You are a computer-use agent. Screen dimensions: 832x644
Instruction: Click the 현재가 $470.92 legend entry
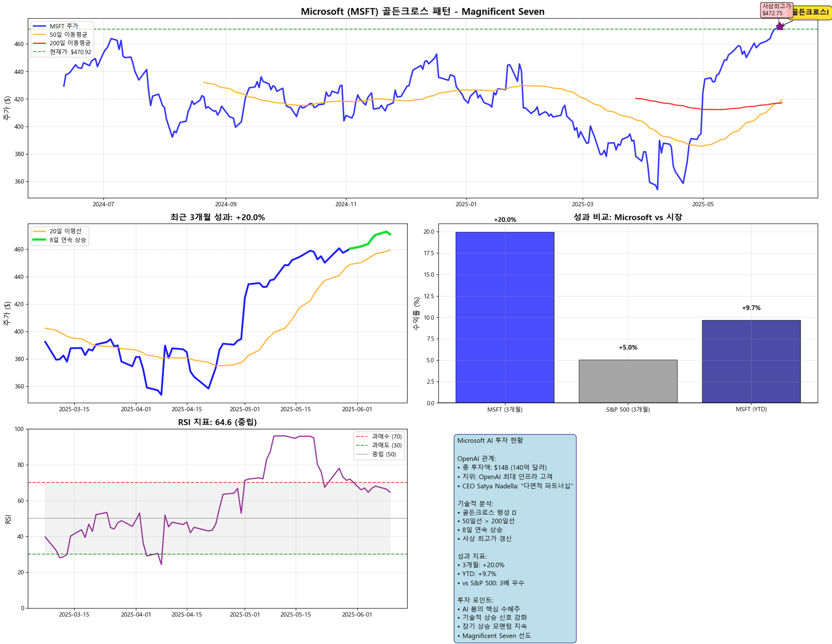70,52
